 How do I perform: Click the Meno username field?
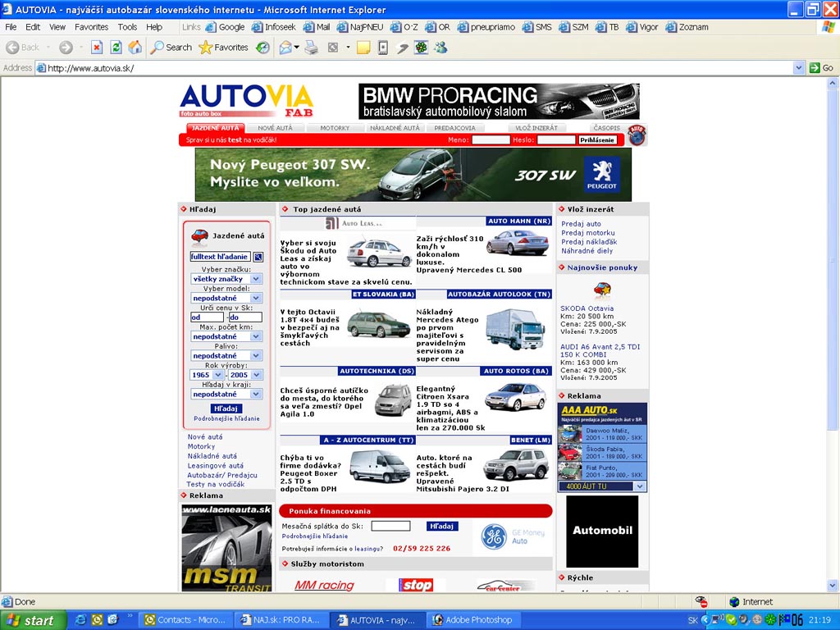[x=491, y=139]
